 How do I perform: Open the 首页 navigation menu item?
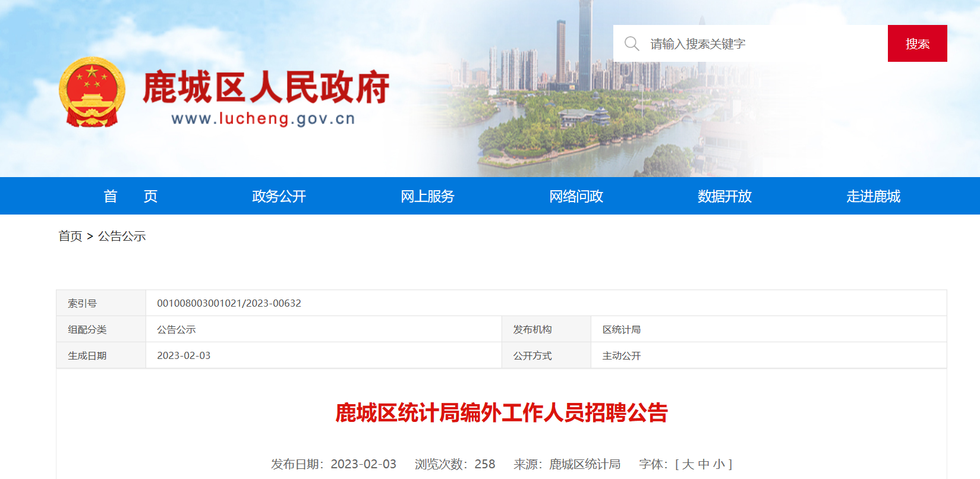click(x=130, y=196)
